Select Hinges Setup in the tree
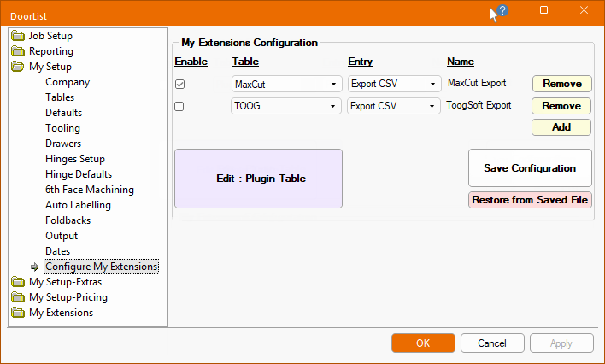Screen dimensions: 605x364 pyautogui.click(x=75, y=159)
